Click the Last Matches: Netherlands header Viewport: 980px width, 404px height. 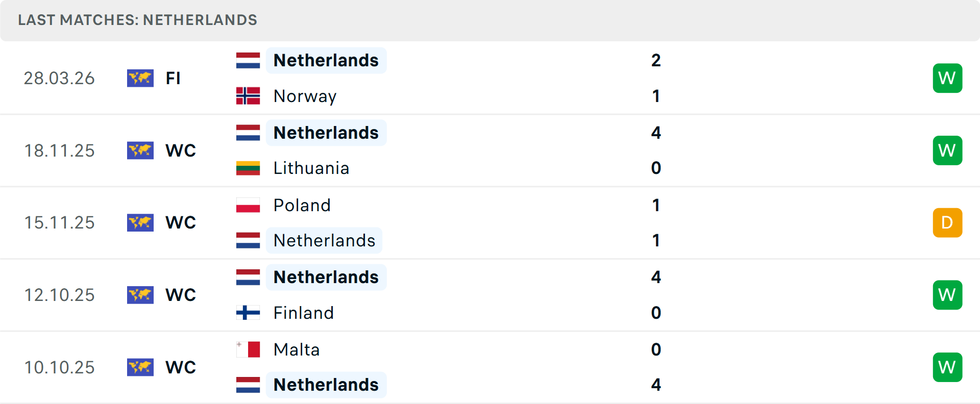coord(137,20)
